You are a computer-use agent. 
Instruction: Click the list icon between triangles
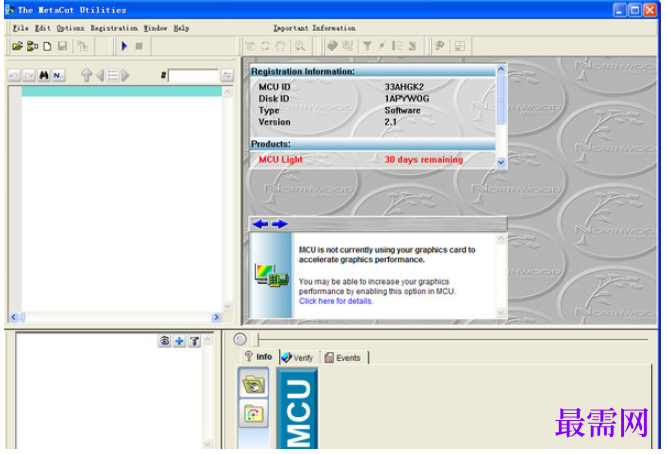click(x=113, y=76)
